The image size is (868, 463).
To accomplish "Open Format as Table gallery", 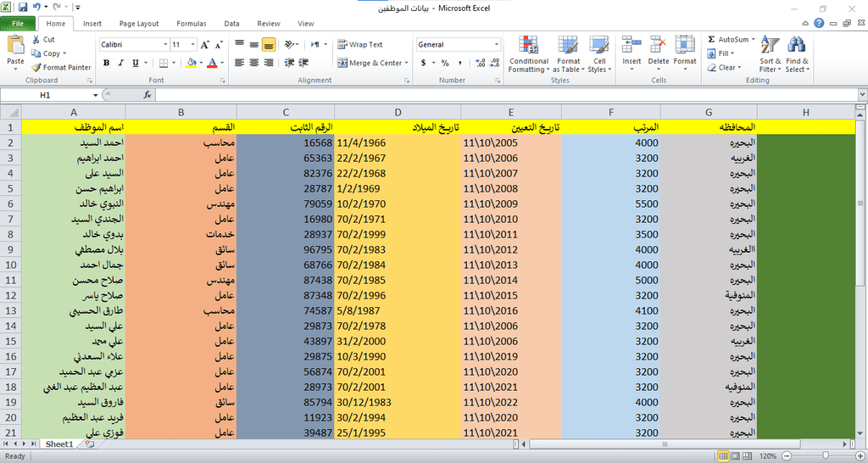I will 569,54.
